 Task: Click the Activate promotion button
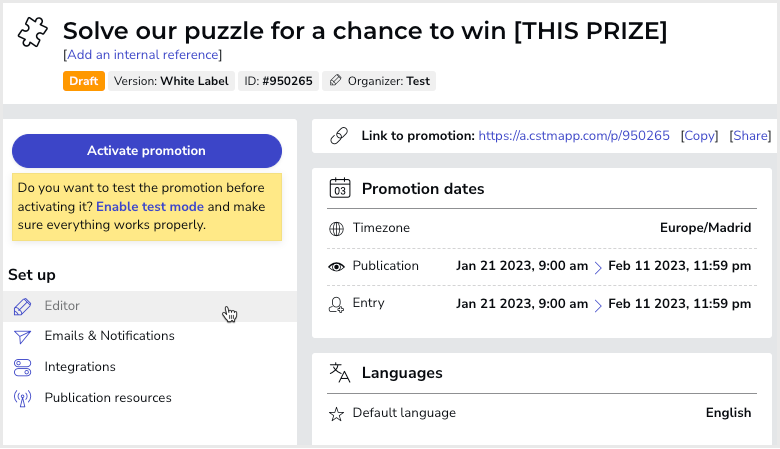[147, 151]
